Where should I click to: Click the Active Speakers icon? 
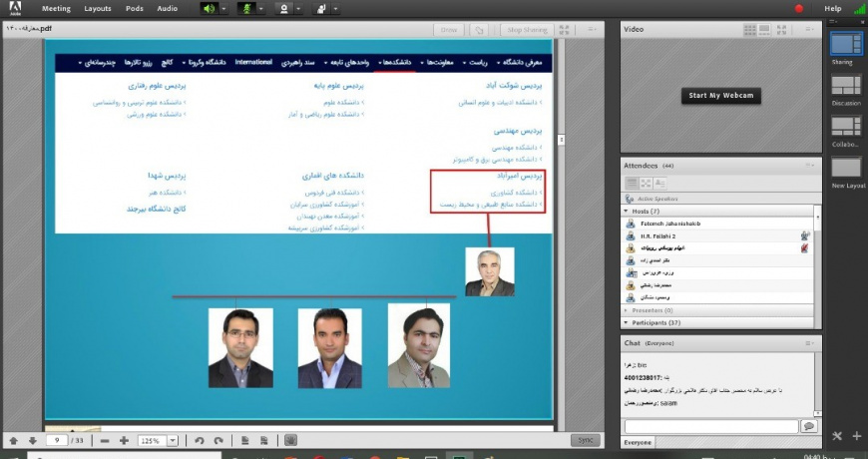(x=629, y=199)
